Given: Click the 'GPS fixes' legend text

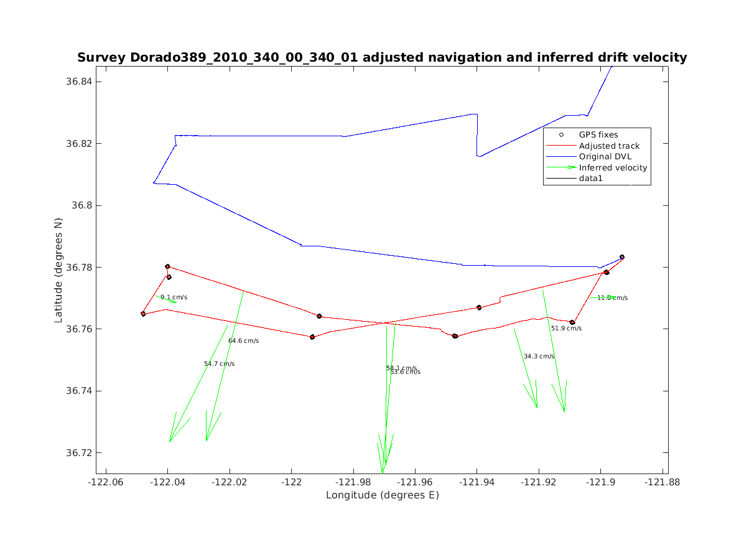Looking at the screenshot, I should 598,134.
